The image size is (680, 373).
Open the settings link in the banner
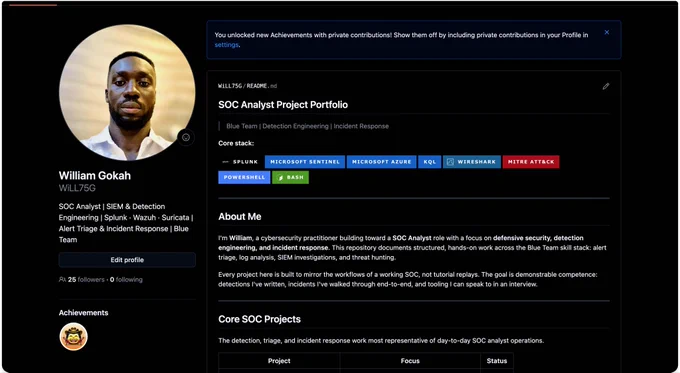[x=226, y=45]
